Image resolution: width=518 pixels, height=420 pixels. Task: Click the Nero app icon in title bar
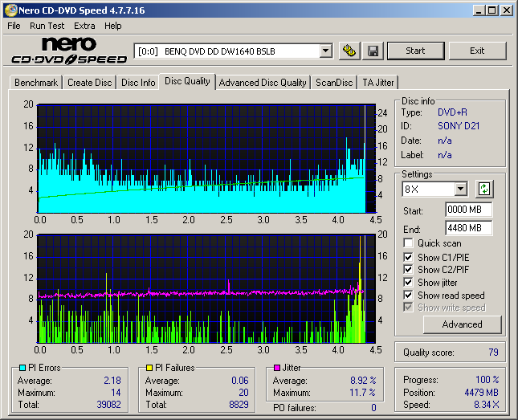pyautogui.click(x=10, y=10)
